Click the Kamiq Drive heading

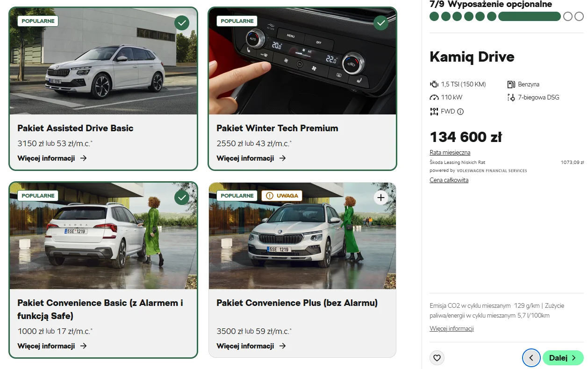click(x=472, y=57)
